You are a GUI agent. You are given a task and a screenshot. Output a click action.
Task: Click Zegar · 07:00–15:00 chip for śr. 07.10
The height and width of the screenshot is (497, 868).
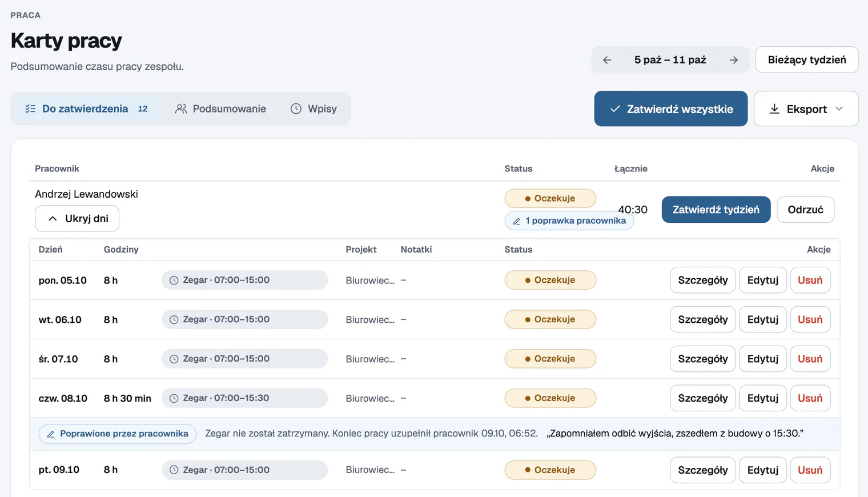point(245,359)
